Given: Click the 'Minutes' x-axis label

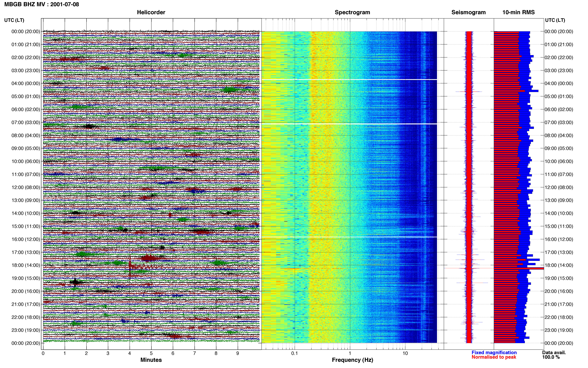Looking at the screenshot, I should click(151, 360).
